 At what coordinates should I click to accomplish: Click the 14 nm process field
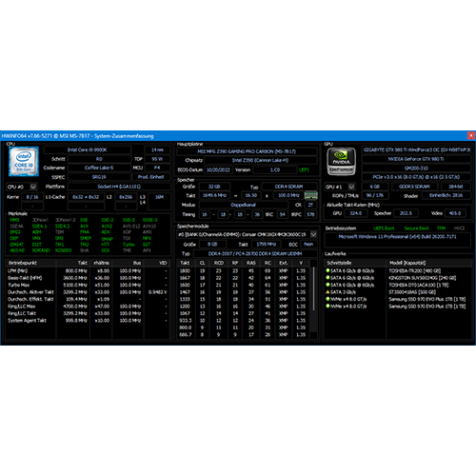pos(157,149)
